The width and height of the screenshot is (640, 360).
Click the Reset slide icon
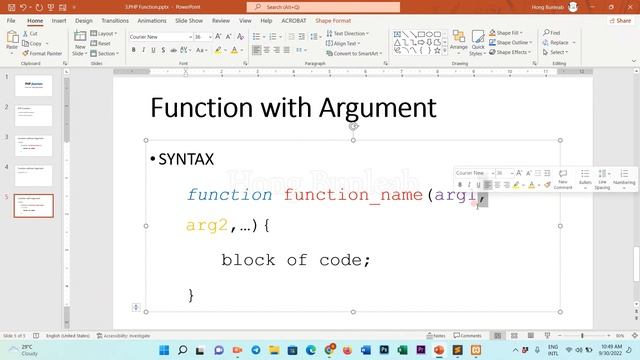pos(93,43)
